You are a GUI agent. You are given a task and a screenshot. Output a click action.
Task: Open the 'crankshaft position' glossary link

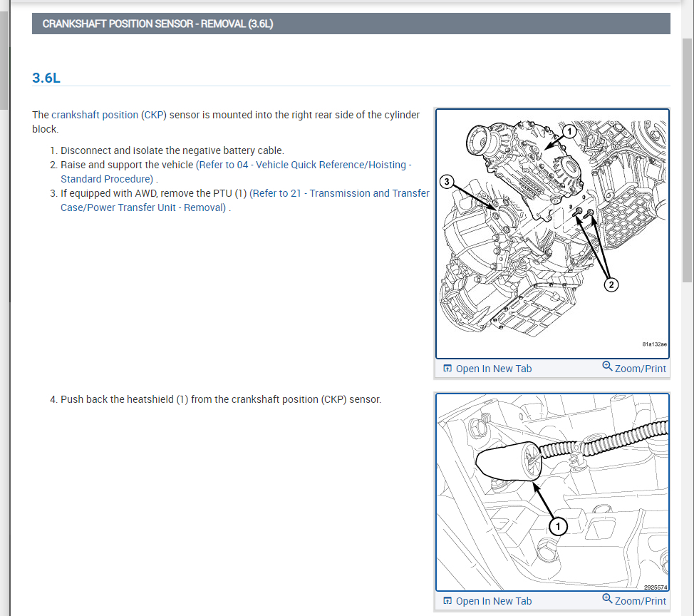pyautogui.click(x=95, y=115)
